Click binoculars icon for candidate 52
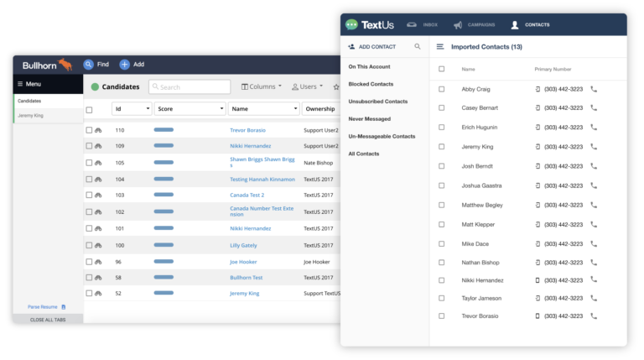 98,294
